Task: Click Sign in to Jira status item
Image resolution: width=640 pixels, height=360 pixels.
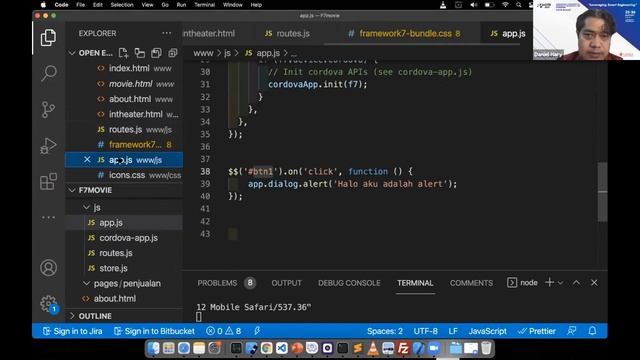Action: click(x=73, y=331)
